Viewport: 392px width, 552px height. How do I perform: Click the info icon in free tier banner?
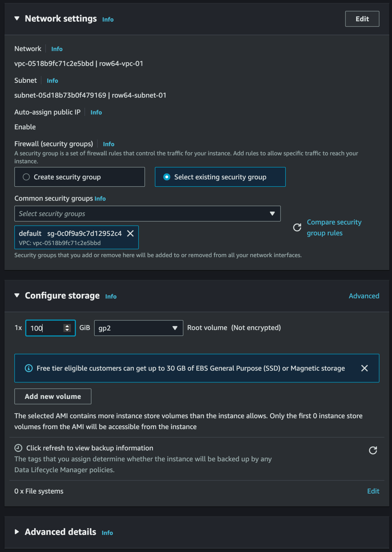[29, 368]
